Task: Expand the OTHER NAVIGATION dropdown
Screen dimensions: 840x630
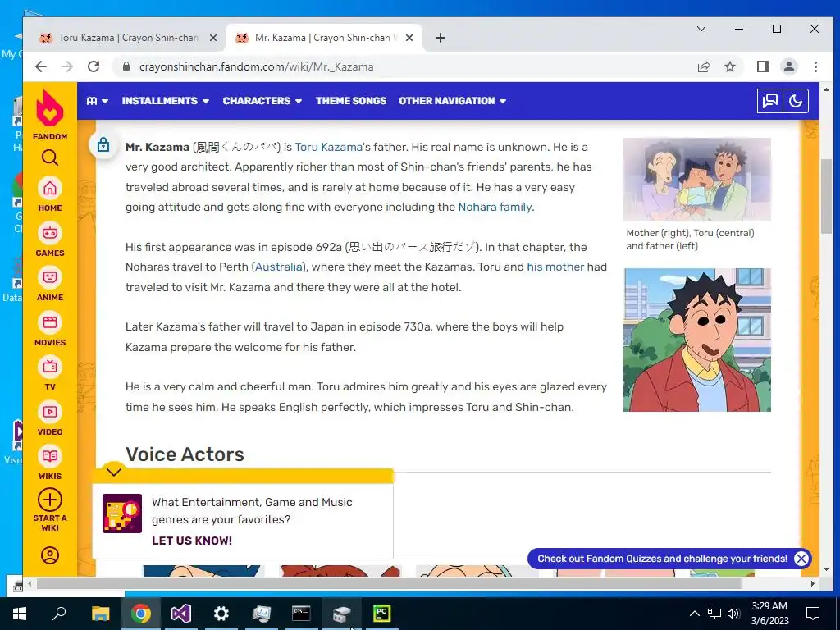Action: [452, 101]
